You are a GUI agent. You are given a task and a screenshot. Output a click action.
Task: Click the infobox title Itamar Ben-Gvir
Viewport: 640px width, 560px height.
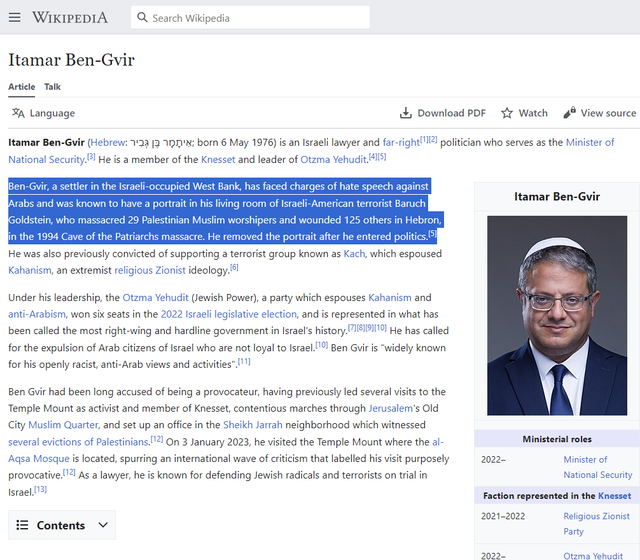click(557, 197)
